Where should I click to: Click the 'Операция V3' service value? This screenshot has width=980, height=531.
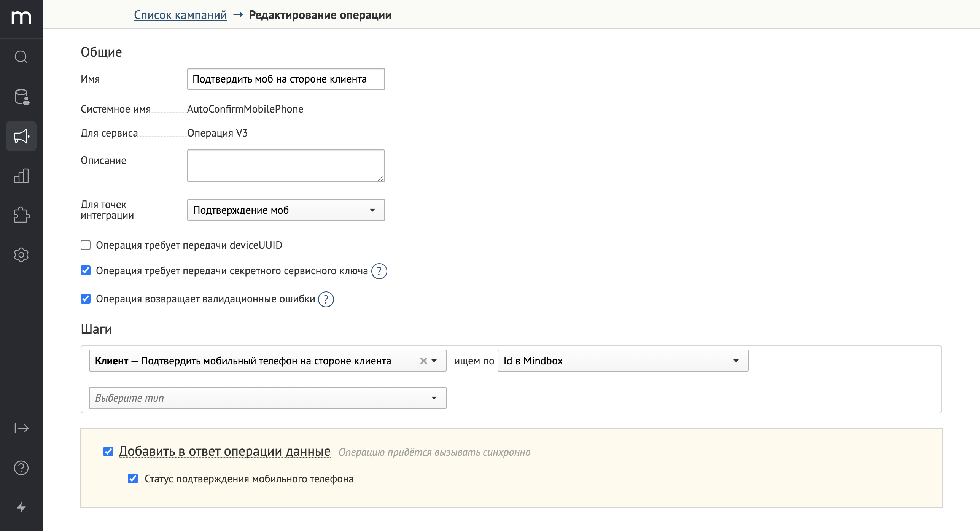(217, 133)
